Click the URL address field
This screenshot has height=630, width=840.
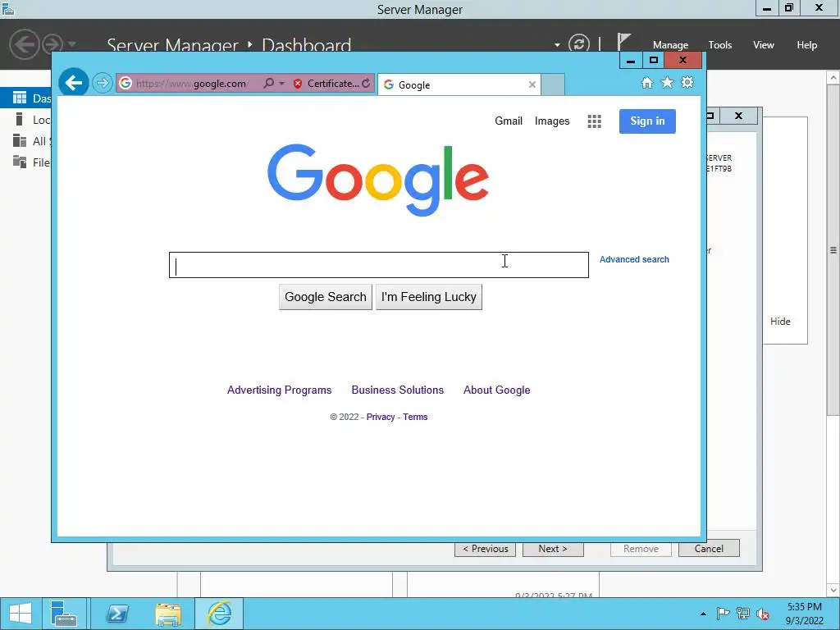[x=191, y=84]
